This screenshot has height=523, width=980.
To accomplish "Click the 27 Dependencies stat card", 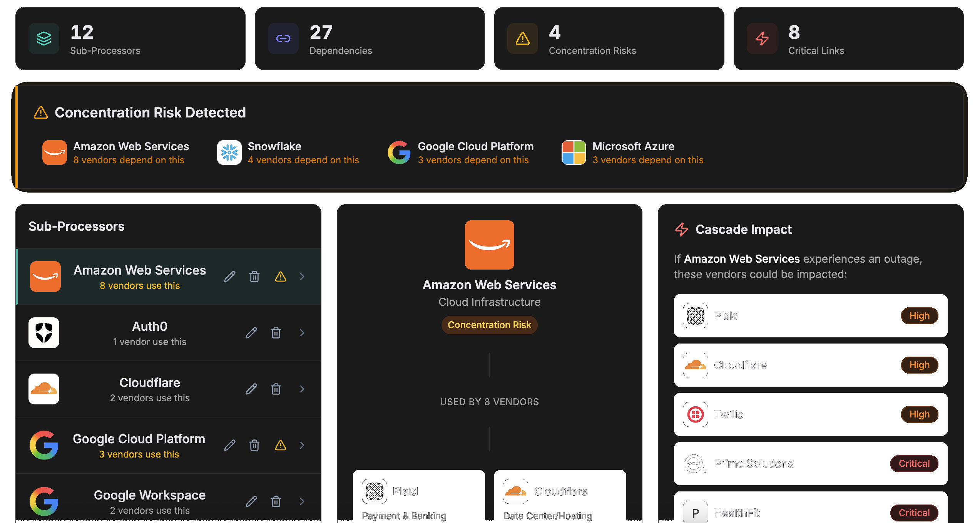I will click(370, 39).
